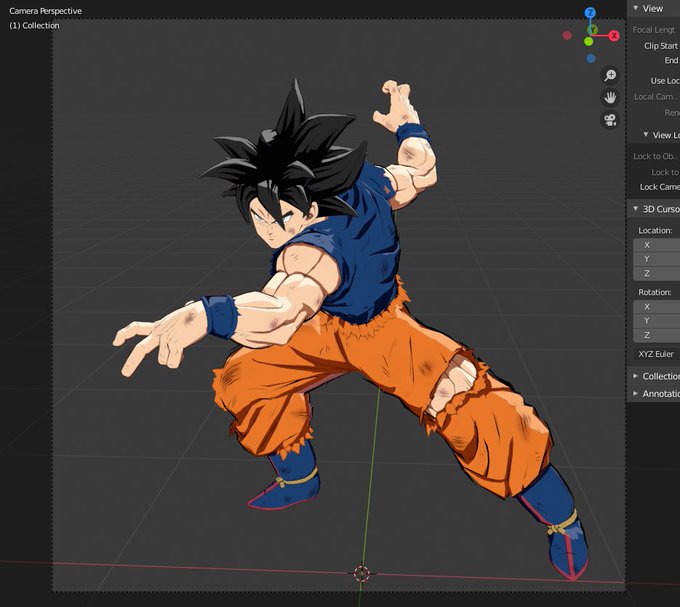
Task: Toggle camera view with the camera icon
Action: pyautogui.click(x=610, y=120)
